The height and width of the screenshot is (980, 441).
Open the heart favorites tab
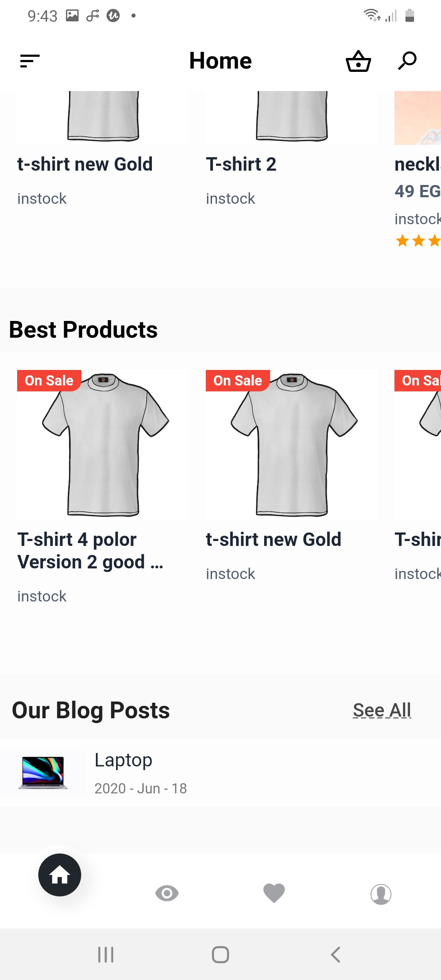(x=274, y=893)
